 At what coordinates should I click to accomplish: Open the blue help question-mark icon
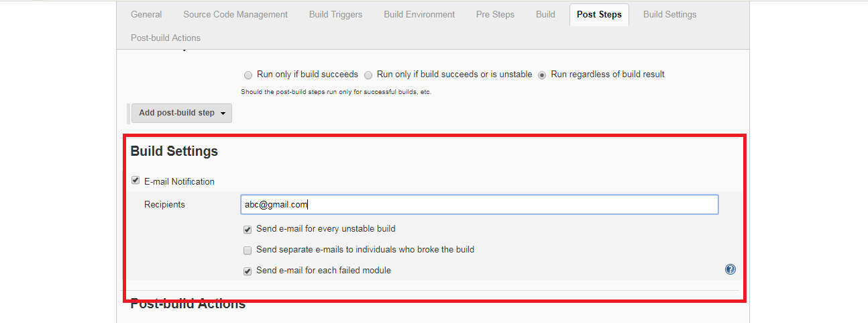[x=730, y=269]
